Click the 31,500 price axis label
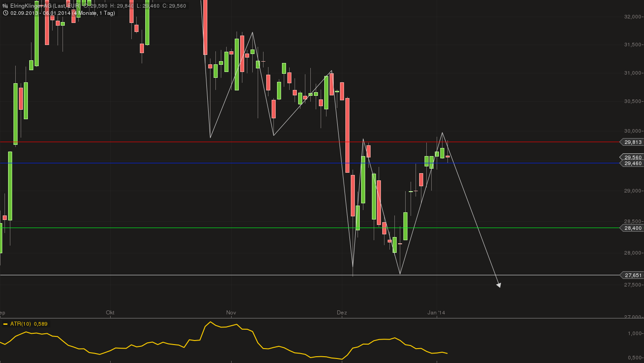The width and height of the screenshot is (644, 363). [x=633, y=45]
